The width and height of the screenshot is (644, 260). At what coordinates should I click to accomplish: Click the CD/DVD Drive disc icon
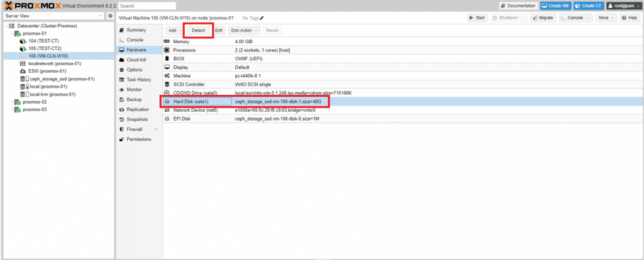pyautogui.click(x=167, y=93)
